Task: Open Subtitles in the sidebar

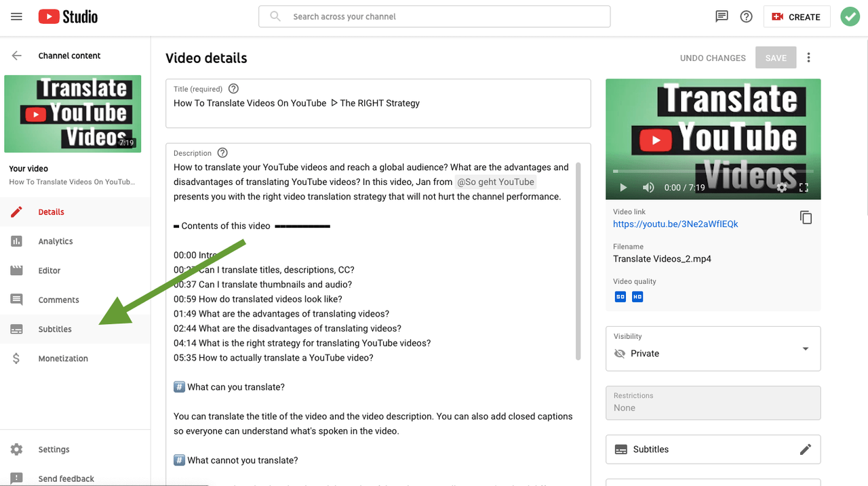Action: tap(75, 329)
